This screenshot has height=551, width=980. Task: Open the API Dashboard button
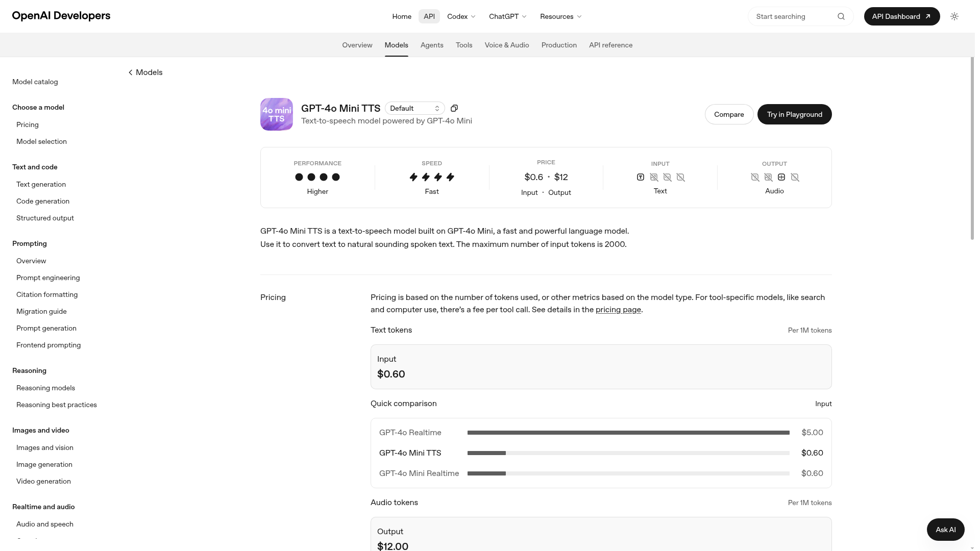click(x=902, y=16)
